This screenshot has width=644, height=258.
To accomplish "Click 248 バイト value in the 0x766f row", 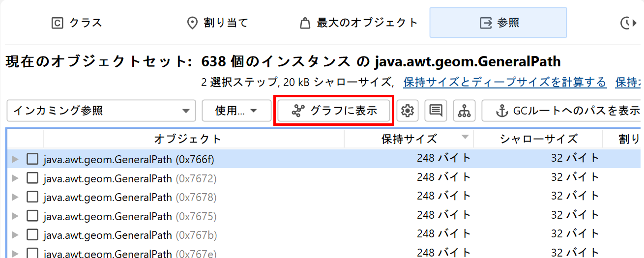I will point(444,158).
